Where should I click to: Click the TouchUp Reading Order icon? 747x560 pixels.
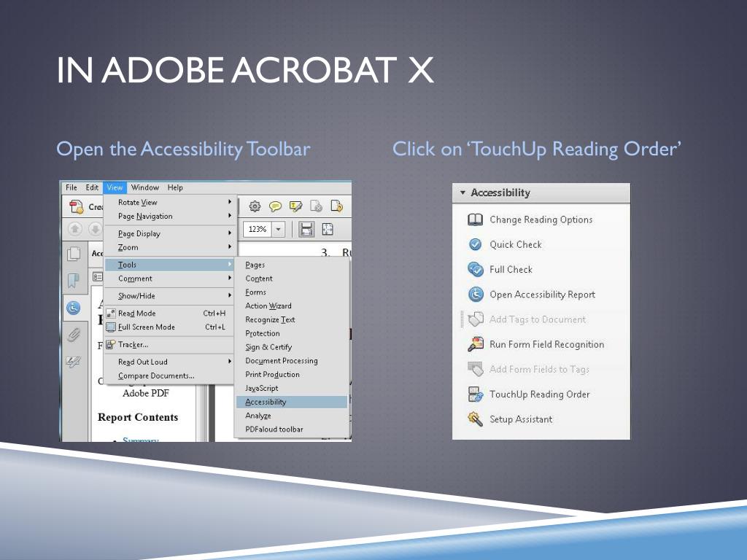[476, 394]
